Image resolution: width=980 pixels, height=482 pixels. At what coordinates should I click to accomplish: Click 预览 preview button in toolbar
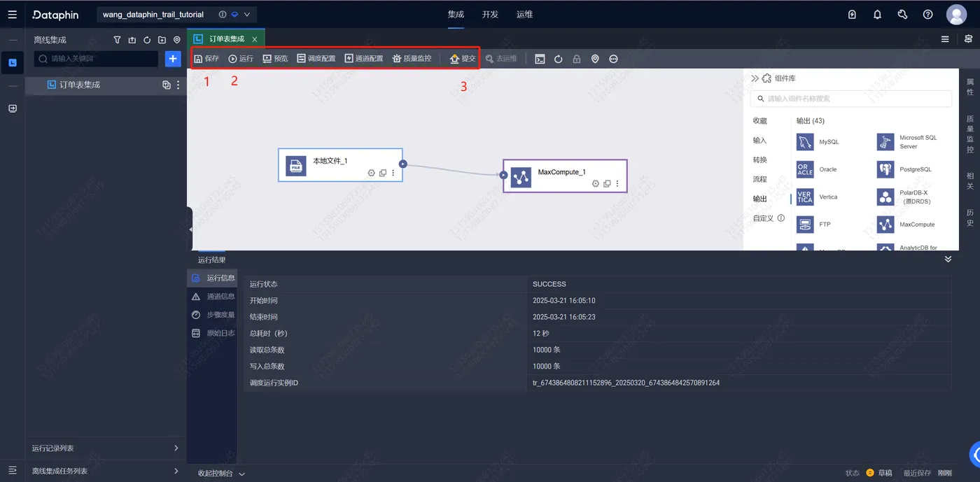click(x=275, y=59)
